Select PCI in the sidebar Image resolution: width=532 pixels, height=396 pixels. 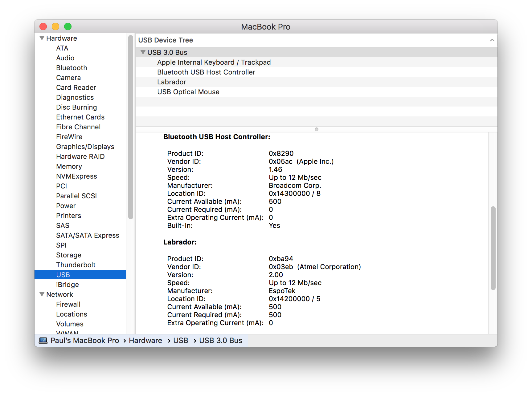pos(62,186)
